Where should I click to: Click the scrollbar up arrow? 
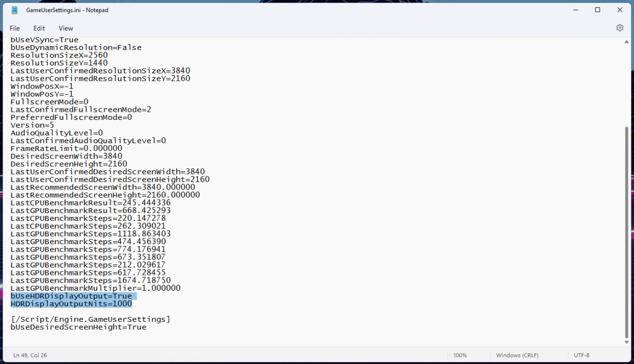coord(627,42)
